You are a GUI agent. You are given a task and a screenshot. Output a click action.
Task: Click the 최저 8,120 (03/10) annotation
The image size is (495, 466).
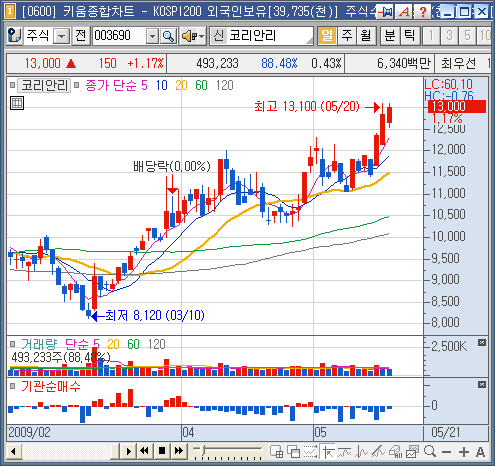point(155,315)
